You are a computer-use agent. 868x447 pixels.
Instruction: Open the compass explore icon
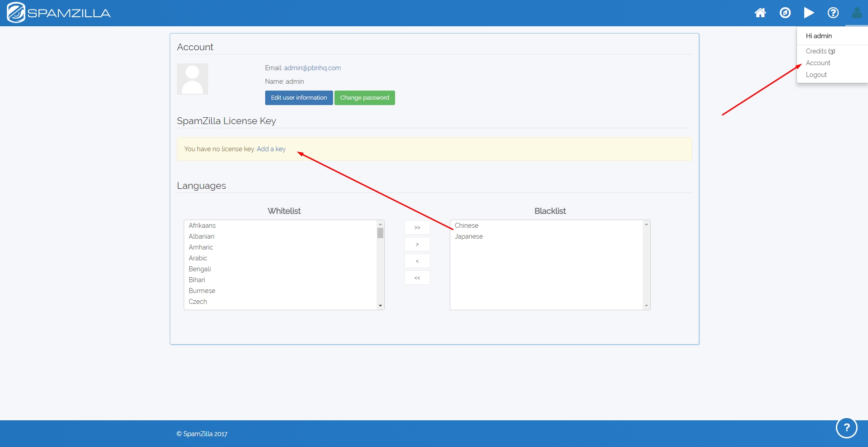pyautogui.click(x=785, y=13)
